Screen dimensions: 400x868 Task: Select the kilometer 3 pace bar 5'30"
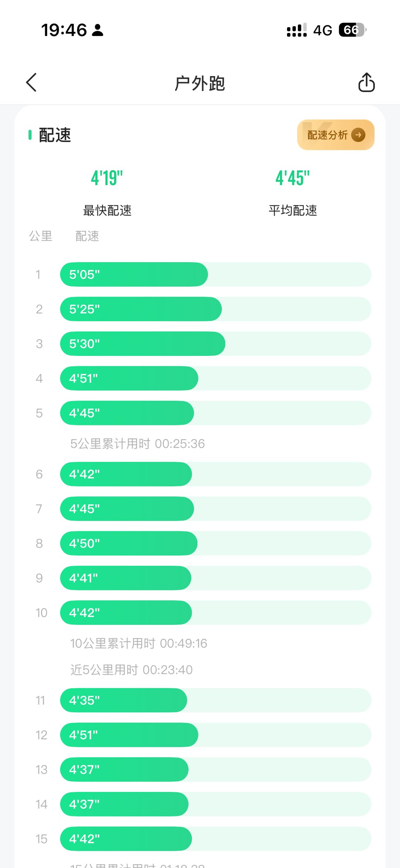(x=143, y=344)
